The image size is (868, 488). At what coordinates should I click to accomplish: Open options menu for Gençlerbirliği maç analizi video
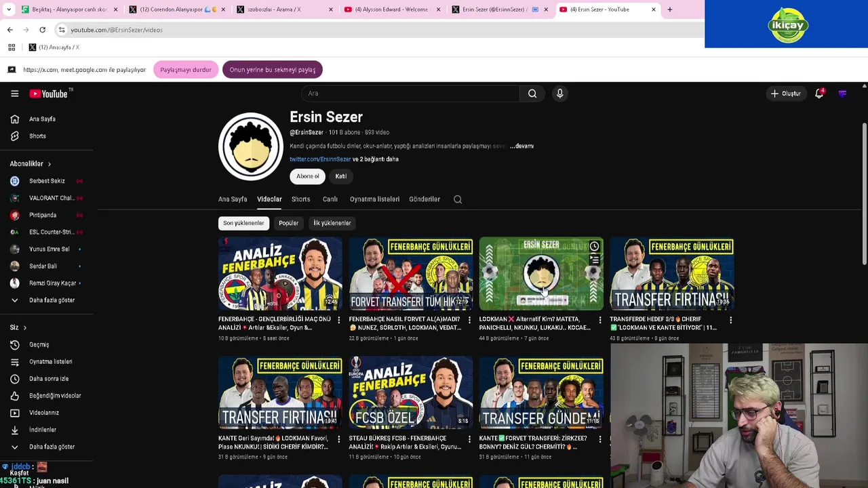(x=338, y=320)
